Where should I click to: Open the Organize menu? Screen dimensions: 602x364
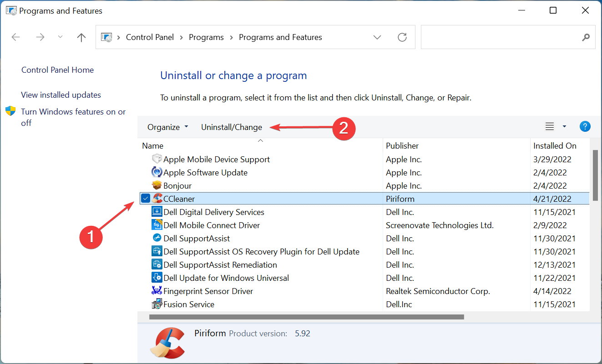click(167, 127)
